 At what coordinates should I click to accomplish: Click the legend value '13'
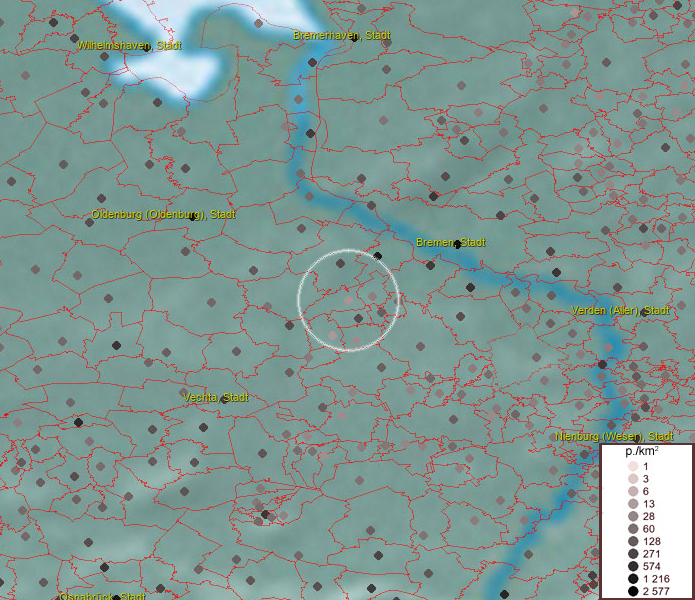coord(648,504)
